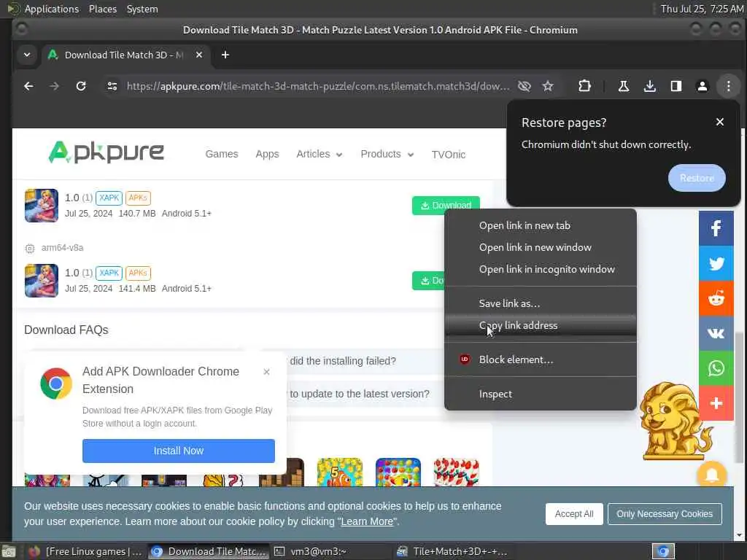Viewport: 747px width, 560px height.
Task: Go back with the browser back arrow
Action: tap(28, 86)
